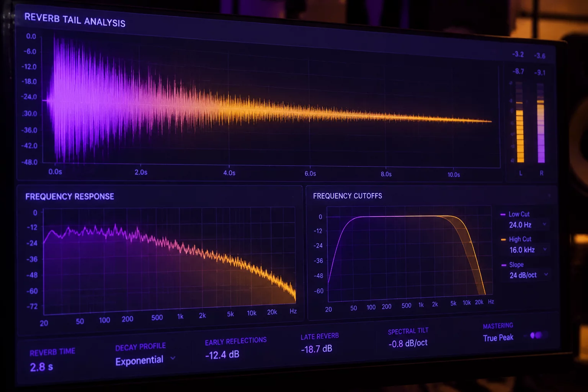Click the -9.1 level readout

pos(540,72)
